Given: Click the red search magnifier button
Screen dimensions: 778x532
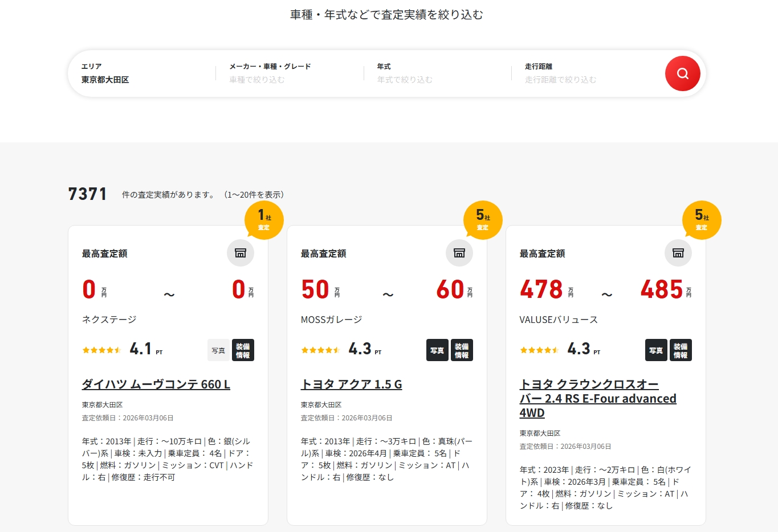Looking at the screenshot, I should (x=682, y=73).
